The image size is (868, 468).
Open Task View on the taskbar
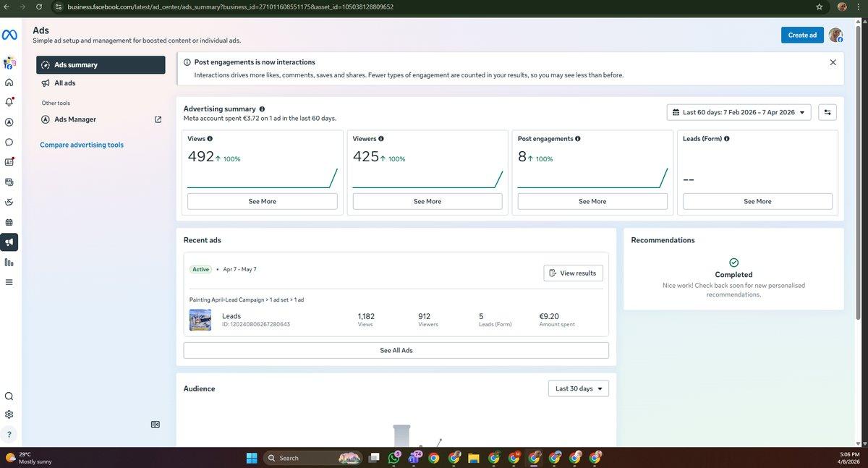374,458
